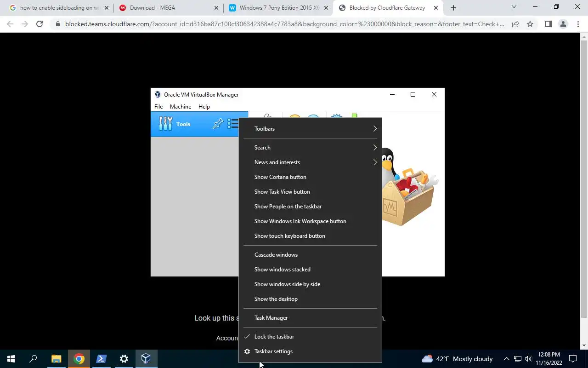Click the taskbar clock and date

point(548,359)
